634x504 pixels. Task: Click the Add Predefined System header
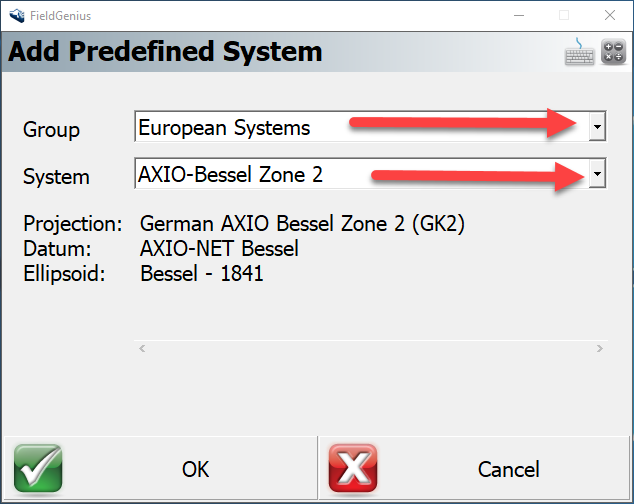pyautogui.click(x=166, y=52)
